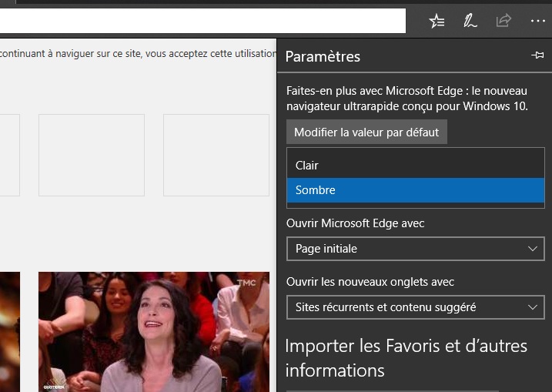Open the More actions ellipsis menu
This screenshot has height=392, width=552.
click(537, 21)
